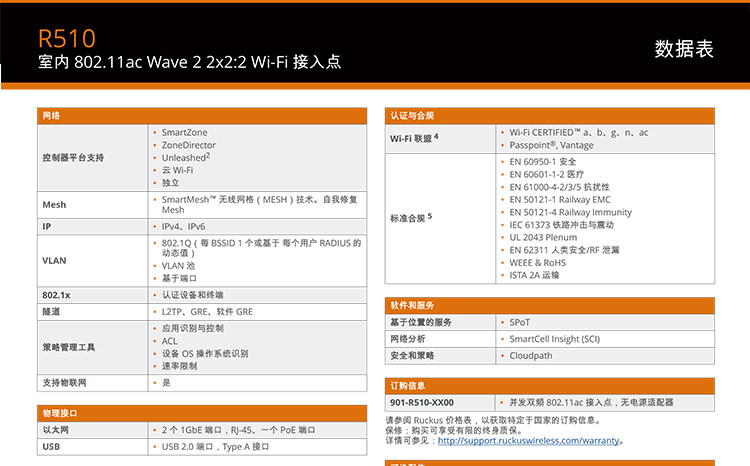Click the 'WEEE & RoHS' entry
This screenshot has height=466, width=750.
point(537,263)
